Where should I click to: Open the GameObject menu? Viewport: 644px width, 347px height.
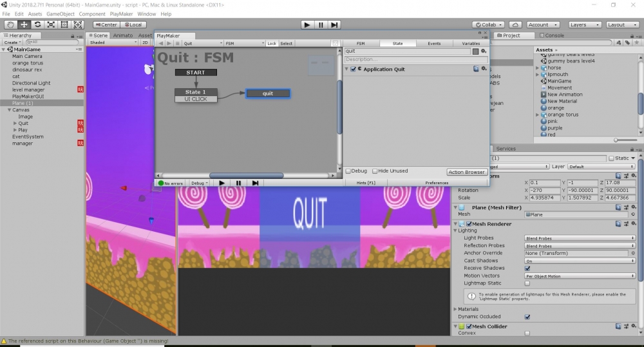tap(61, 14)
